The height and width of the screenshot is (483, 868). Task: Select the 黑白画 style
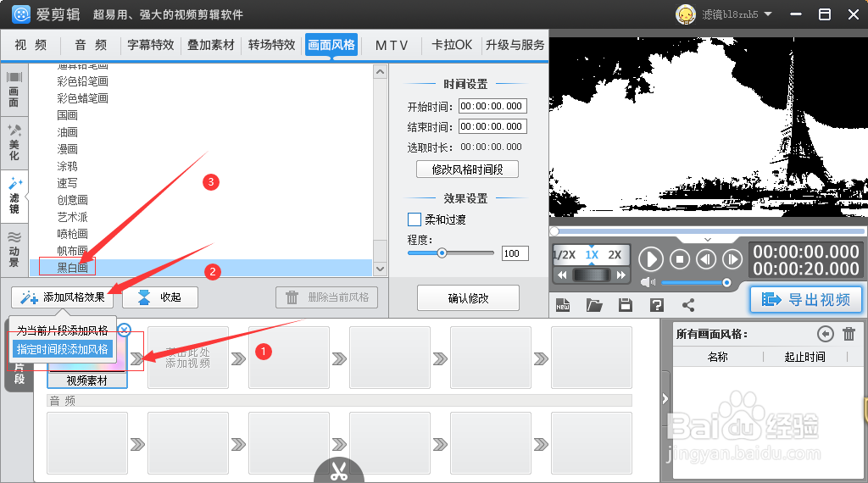click(x=73, y=268)
